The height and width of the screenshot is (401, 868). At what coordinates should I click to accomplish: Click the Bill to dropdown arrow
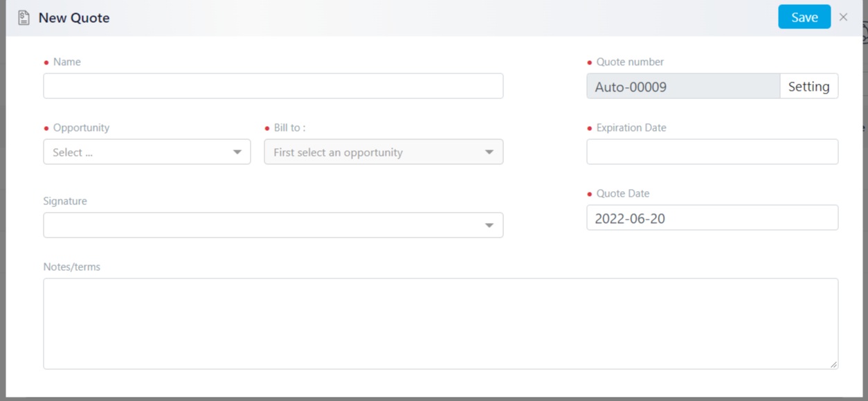(489, 152)
